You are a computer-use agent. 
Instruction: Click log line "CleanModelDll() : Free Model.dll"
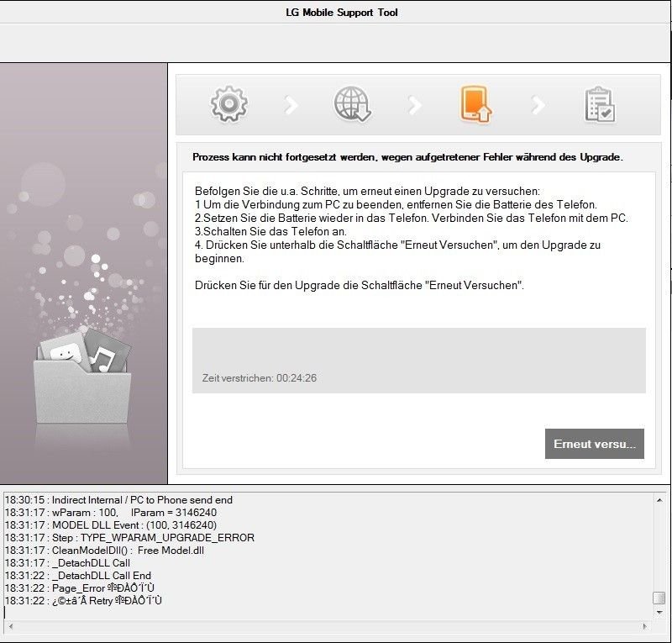(x=104, y=551)
